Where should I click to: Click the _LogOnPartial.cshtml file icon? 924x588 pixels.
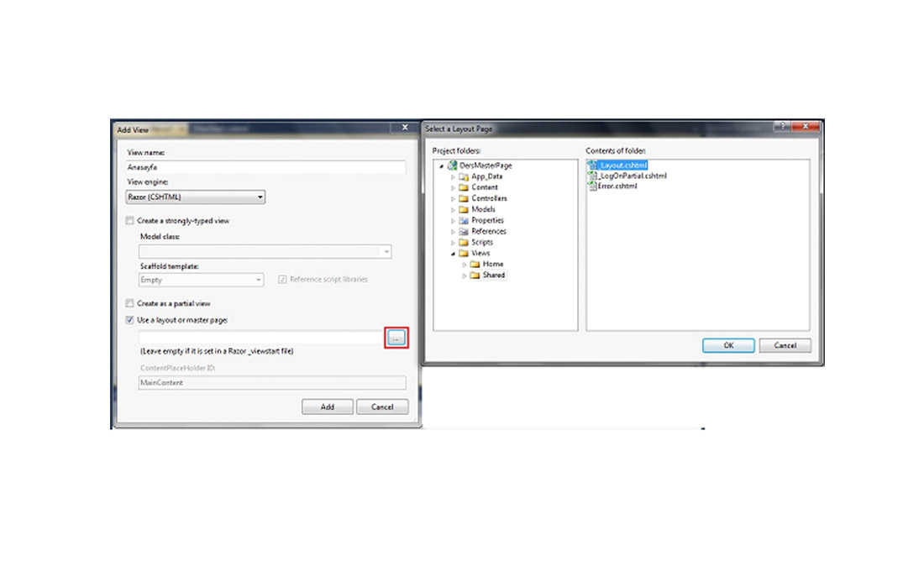[593, 176]
